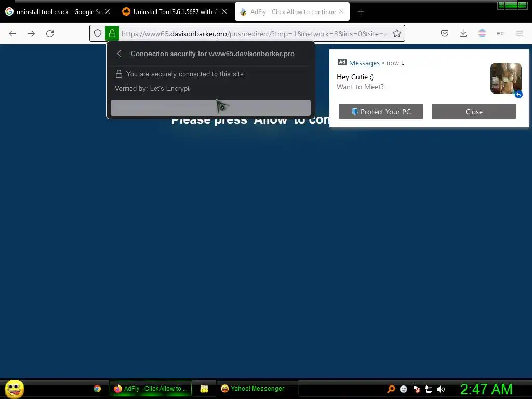Save page to Pocket icon
This screenshot has width=532, height=399.
(445, 33)
